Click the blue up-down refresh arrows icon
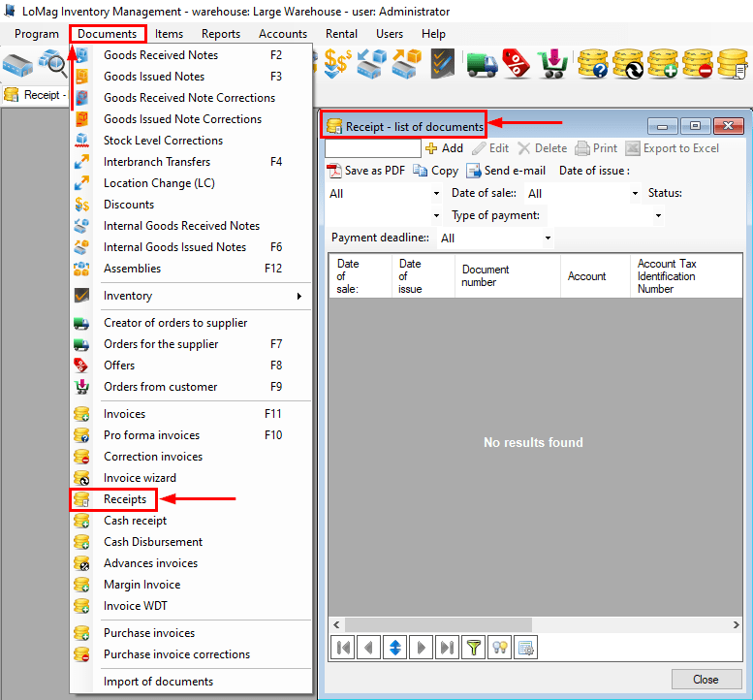The height and width of the screenshot is (700, 753). 394,648
